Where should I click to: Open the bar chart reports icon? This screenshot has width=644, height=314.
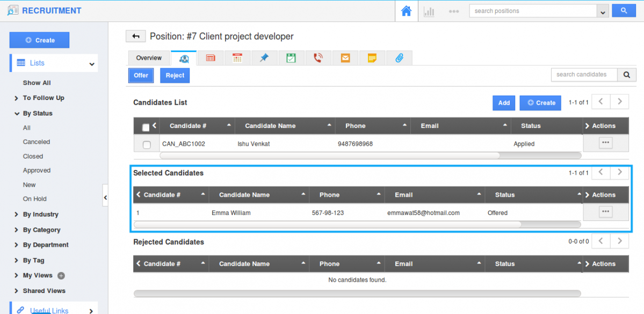point(429,11)
